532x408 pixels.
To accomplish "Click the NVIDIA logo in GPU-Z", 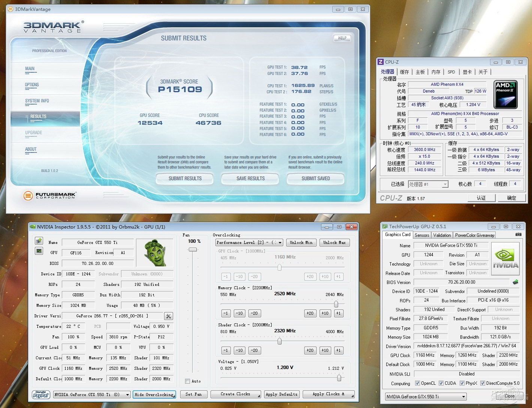I will coord(505,259).
